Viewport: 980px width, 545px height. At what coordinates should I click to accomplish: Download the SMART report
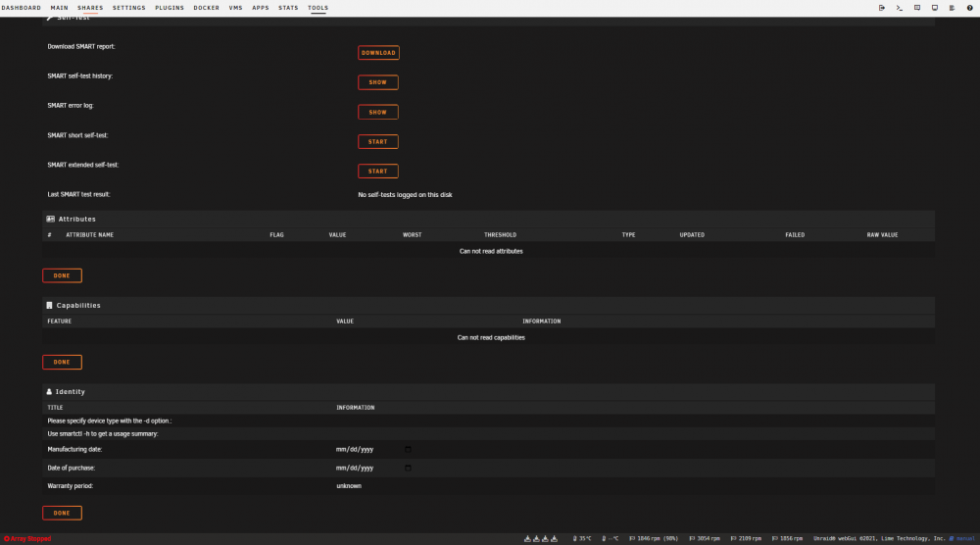click(x=378, y=53)
